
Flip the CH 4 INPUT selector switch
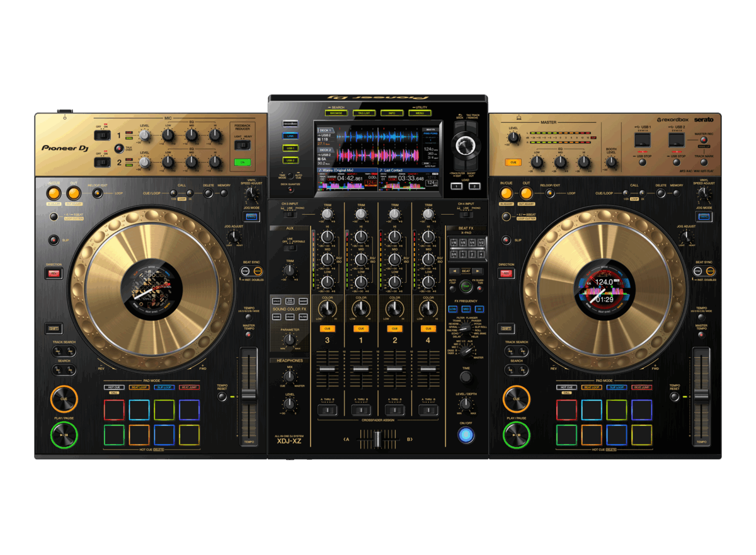pyautogui.click(x=467, y=215)
